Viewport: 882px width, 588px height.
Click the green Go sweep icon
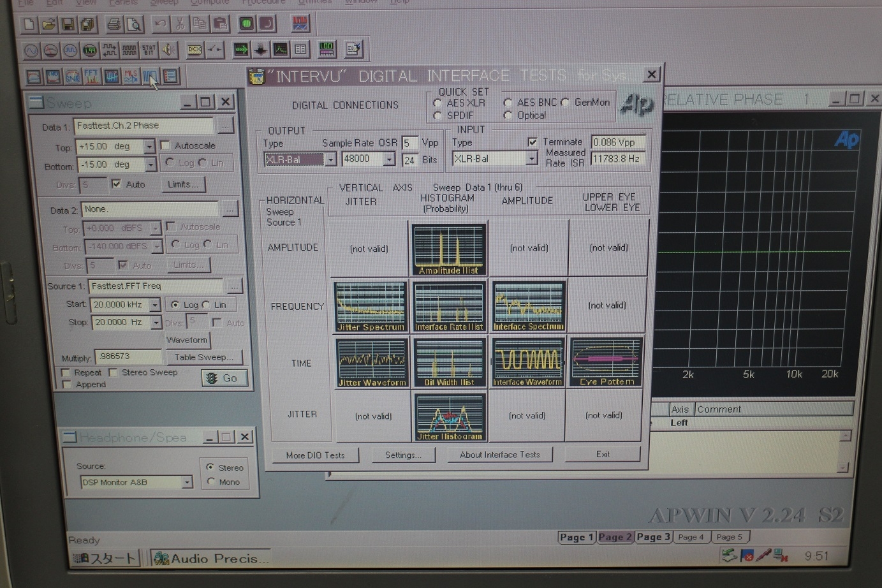click(x=247, y=24)
